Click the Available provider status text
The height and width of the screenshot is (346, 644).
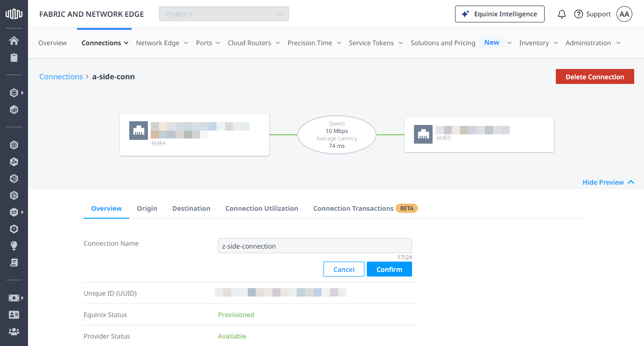(232, 336)
